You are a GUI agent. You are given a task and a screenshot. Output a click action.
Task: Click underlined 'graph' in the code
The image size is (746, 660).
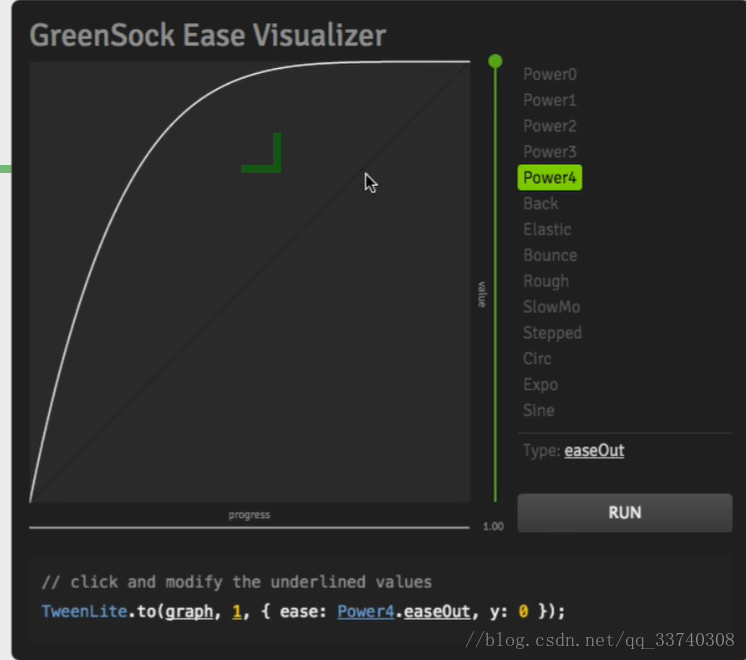189,611
